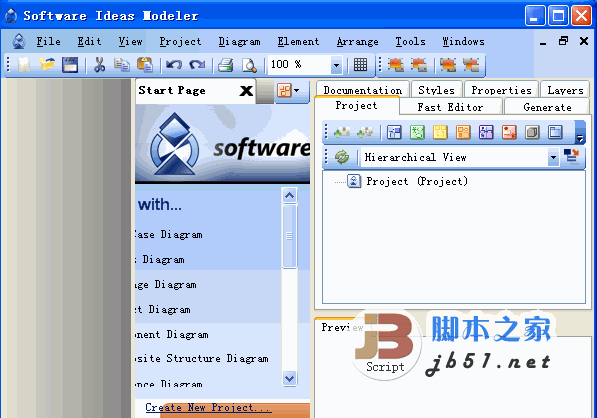Viewport: 597px width, 418px height.
Task: Click the red diagram icon in Project toolbar
Action: tap(509, 132)
